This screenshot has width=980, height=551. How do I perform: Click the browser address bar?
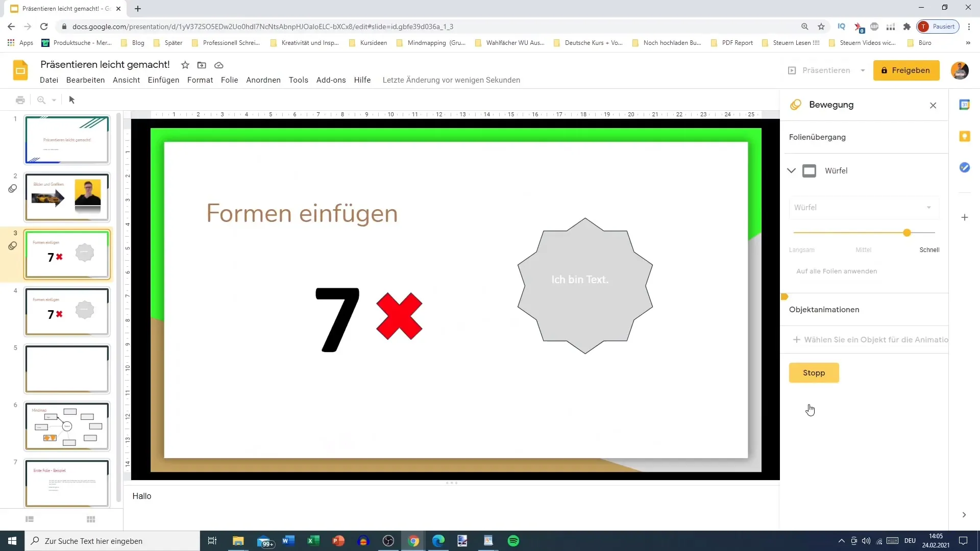click(429, 27)
